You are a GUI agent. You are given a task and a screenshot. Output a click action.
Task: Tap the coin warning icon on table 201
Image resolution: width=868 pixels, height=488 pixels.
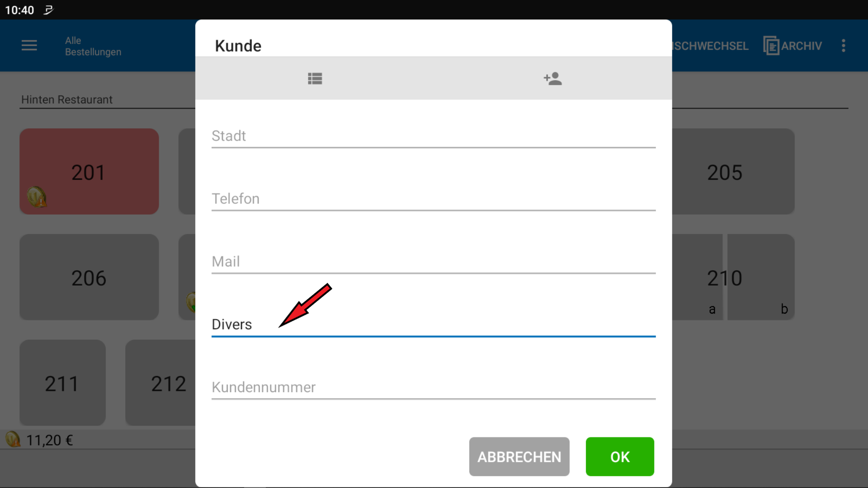[x=37, y=197]
